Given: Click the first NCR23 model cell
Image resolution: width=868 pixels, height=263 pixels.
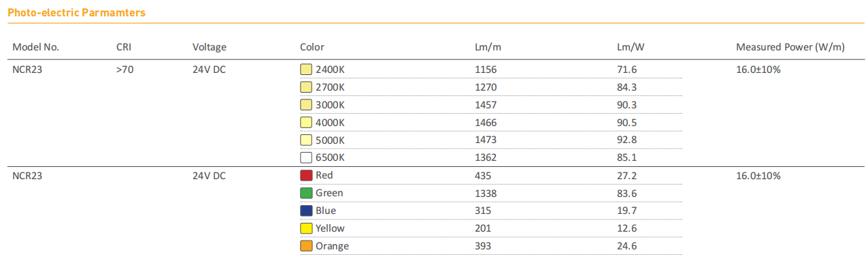Looking at the screenshot, I should coord(27,69).
